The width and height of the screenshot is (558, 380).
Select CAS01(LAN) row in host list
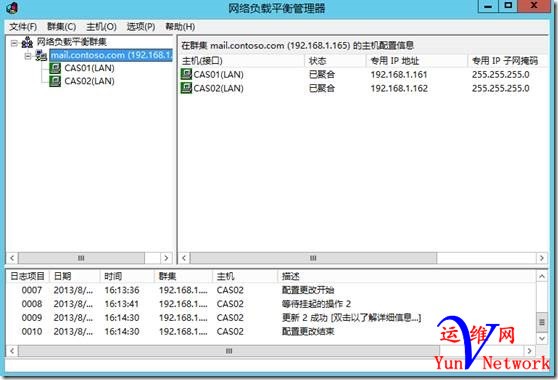(x=363, y=74)
